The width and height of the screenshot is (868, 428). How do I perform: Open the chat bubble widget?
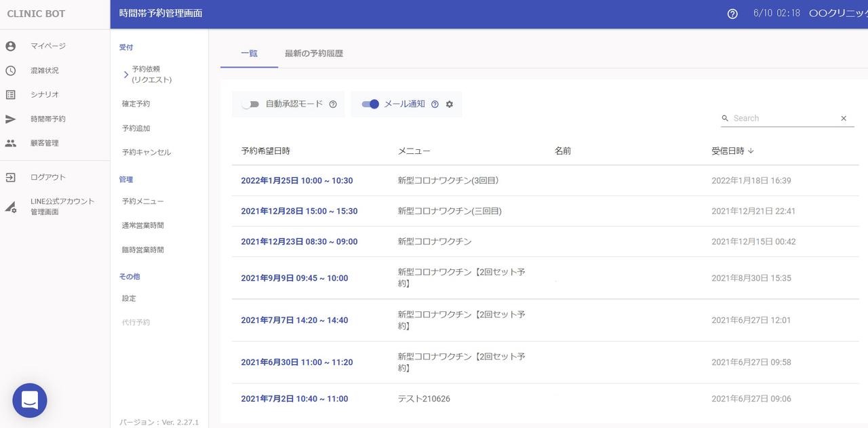(x=30, y=400)
